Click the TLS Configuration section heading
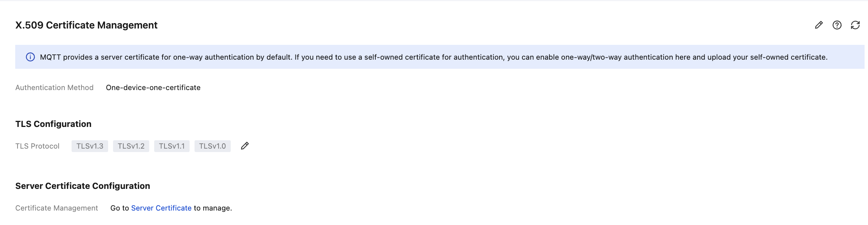Viewport: 868px width, 225px height. click(53, 124)
